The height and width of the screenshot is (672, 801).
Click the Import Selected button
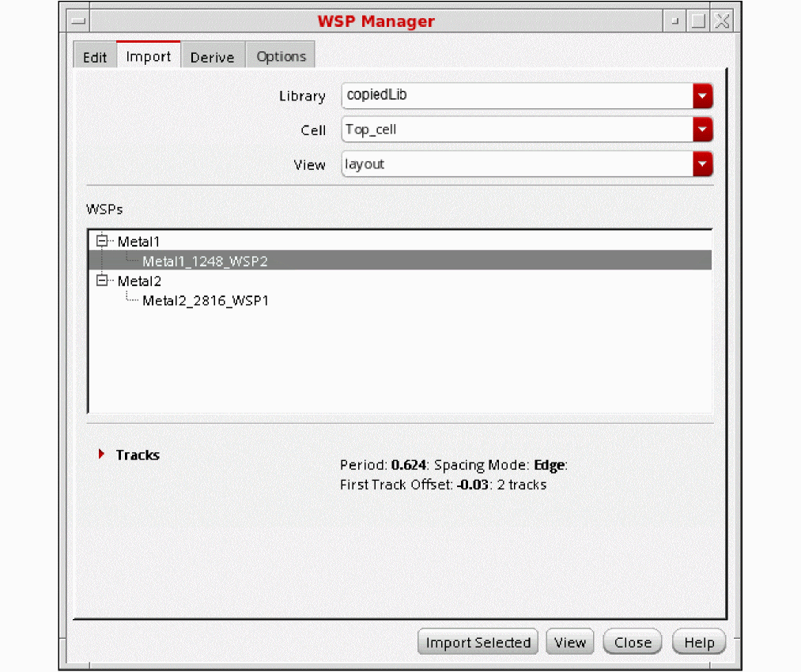[x=478, y=642]
